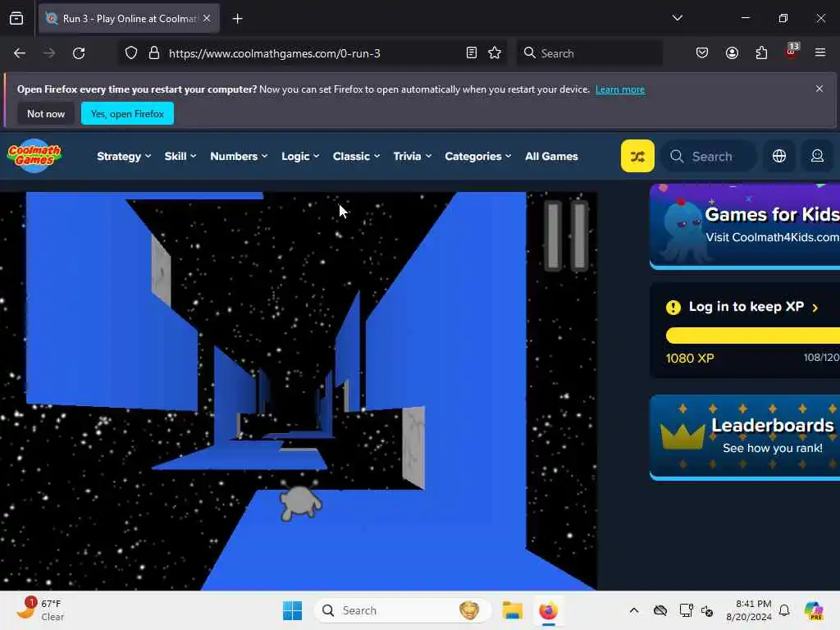Open the Games for Kids banner

[745, 226]
